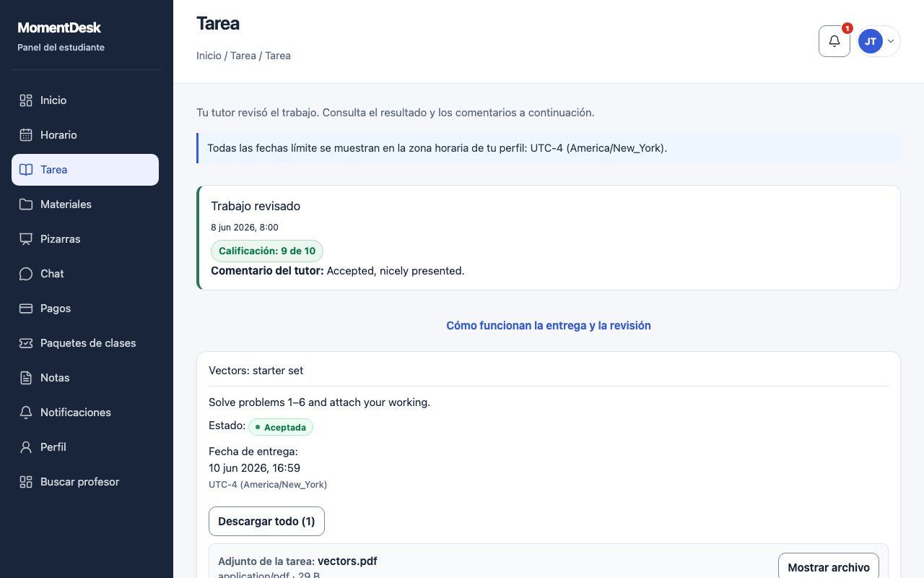Click the first Tarea breadcrumb link
The height and width of the screenshot is (578, 924).
(x=243, y=56)
